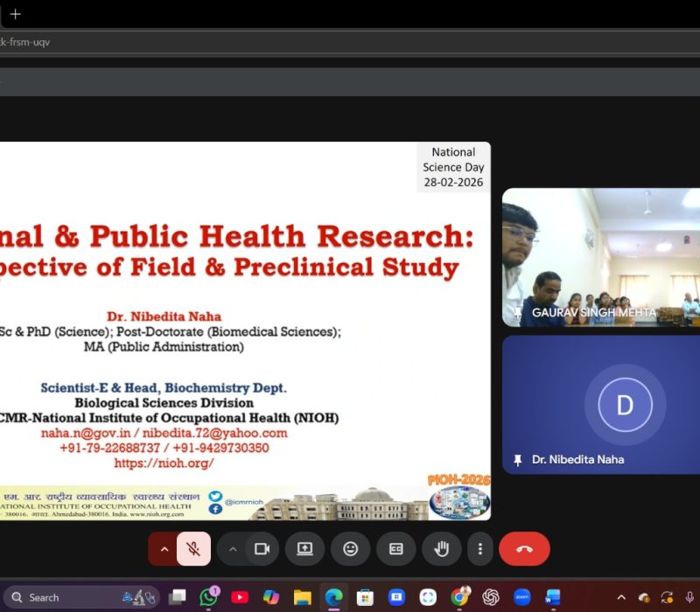
Task: Select Dr. Nibedita Naha's participant tile
Action: [x=601, y=404]
